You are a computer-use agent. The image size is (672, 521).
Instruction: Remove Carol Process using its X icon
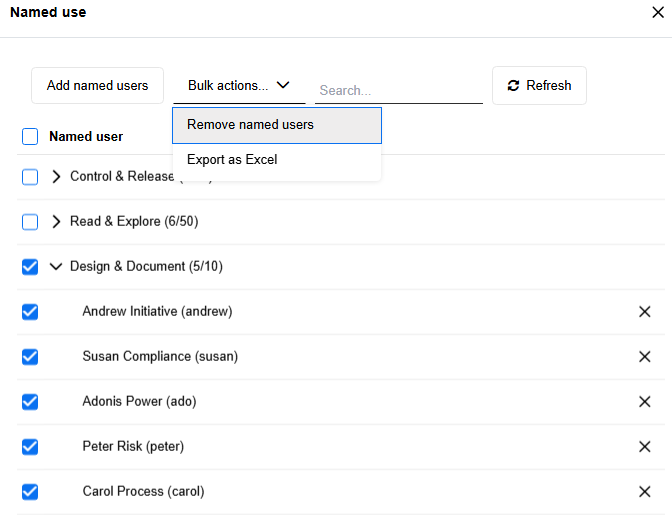point(645,491)
